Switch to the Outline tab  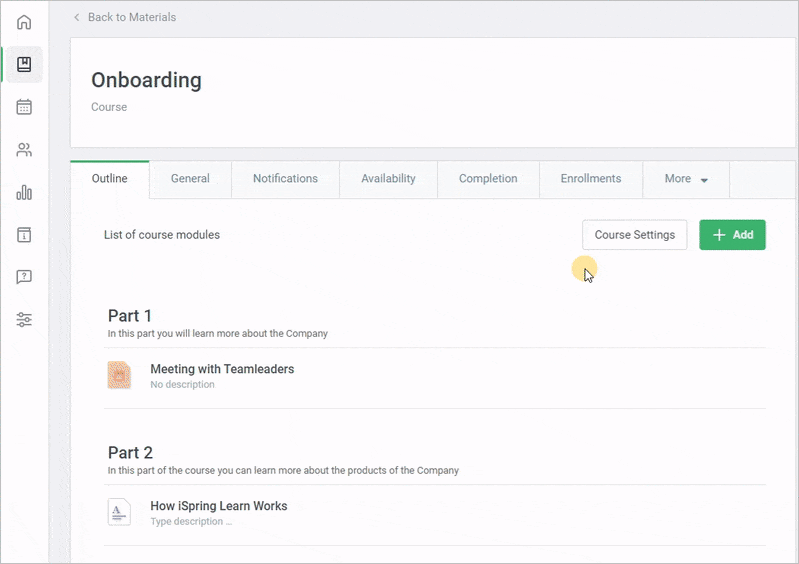click(110, 179)
